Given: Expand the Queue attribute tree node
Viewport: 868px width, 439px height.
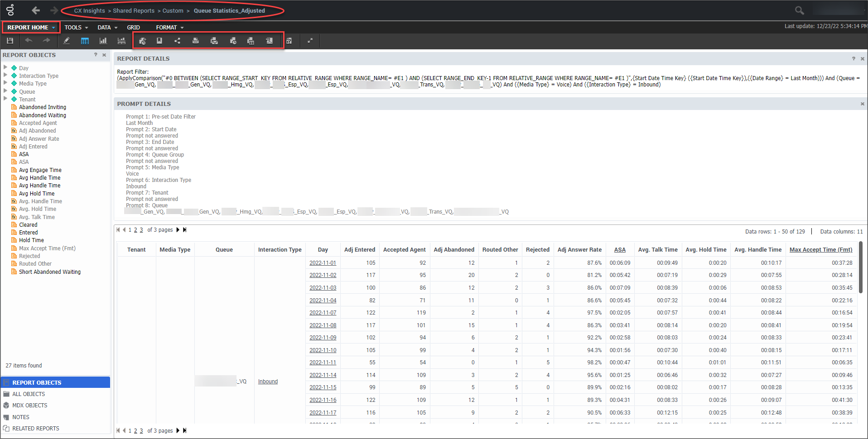Looking at the screenshot, I should point(5,91).
